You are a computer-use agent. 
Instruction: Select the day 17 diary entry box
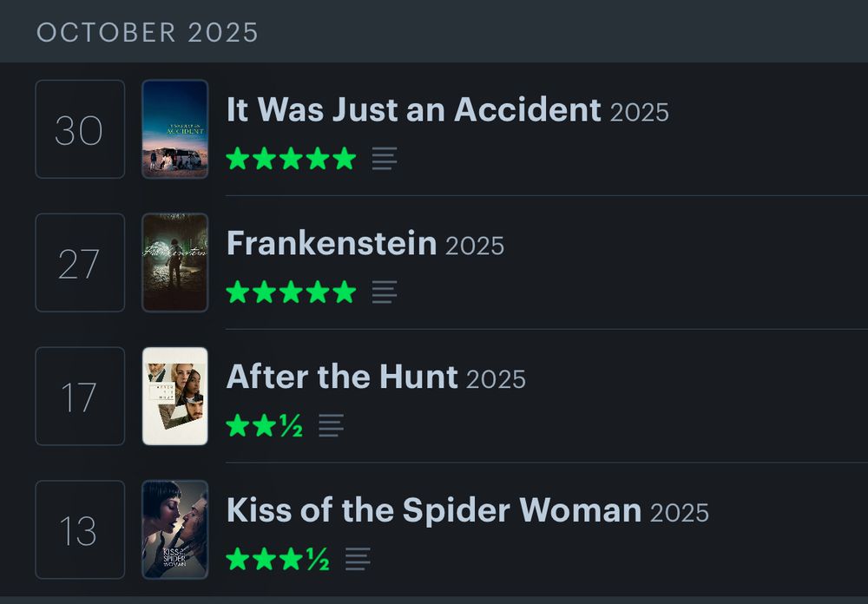(79, 395)
